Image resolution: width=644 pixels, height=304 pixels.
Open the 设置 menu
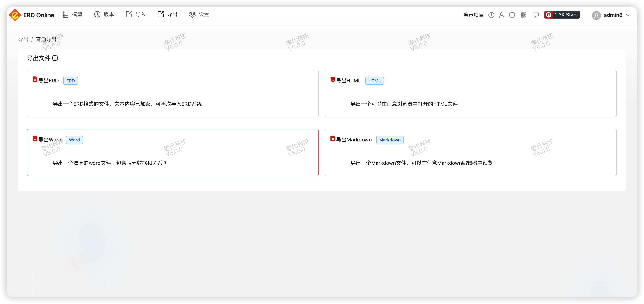pos(199,14)
